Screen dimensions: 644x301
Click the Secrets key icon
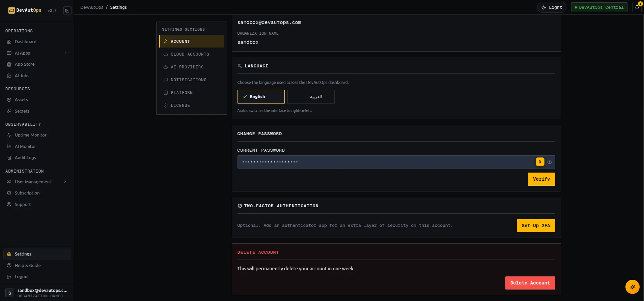point(9,111)
